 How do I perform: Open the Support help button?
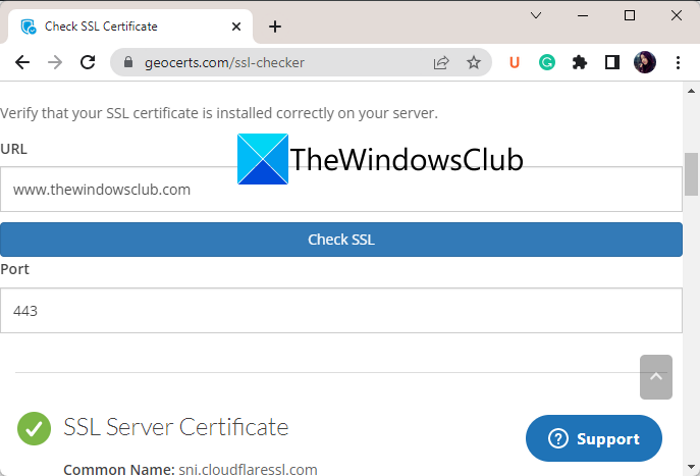(594, 438)
